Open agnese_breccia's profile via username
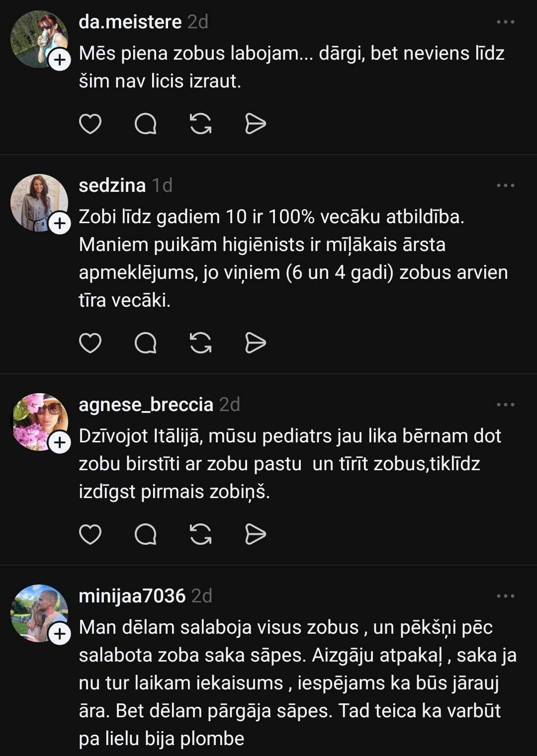The image size is (537, 756). point(146,405)
